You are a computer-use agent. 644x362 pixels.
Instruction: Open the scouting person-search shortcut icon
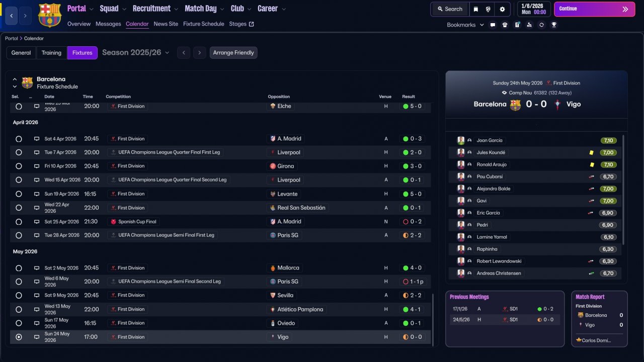click(529, 25)
